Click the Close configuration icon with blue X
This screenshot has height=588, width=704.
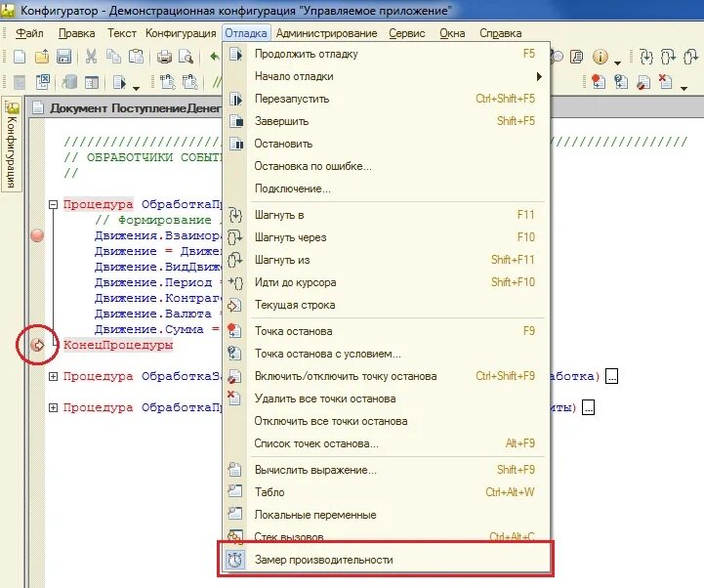pyautogui.click(x=43, y=82)
